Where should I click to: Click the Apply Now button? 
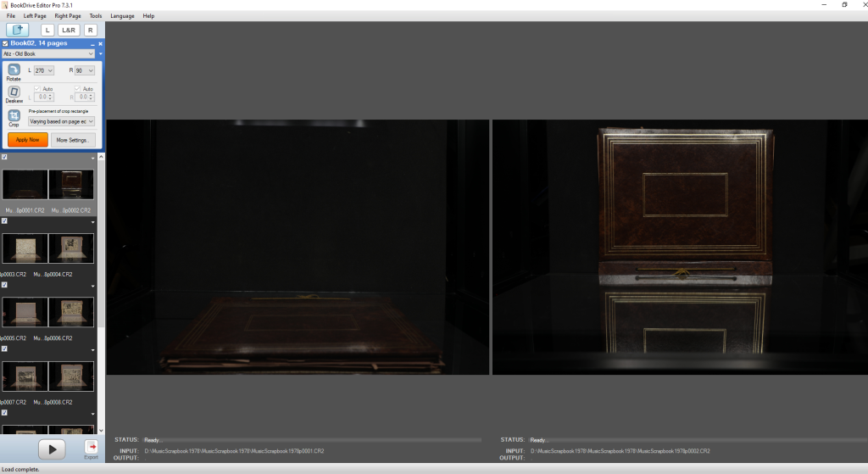28,139
